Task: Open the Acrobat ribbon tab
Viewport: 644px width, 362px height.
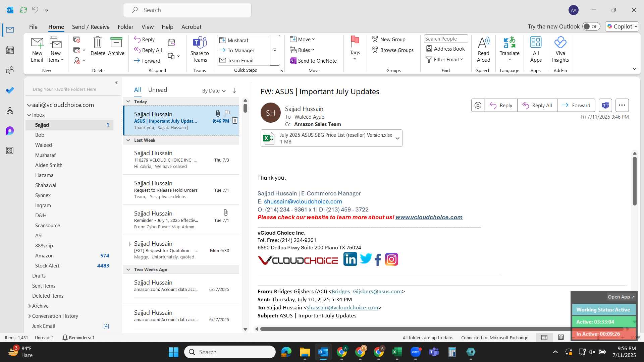Action: click(x=191, y=27)
